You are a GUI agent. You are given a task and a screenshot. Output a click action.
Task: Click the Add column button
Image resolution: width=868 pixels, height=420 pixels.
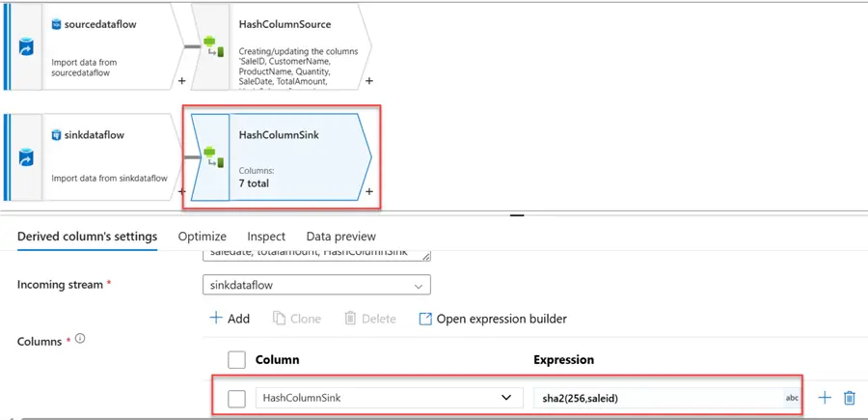pos(230,319)
